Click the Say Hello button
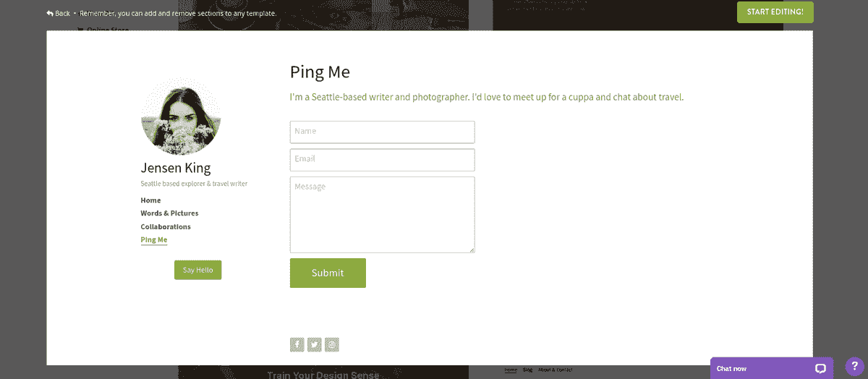868x379 pixels. (197, 270)
